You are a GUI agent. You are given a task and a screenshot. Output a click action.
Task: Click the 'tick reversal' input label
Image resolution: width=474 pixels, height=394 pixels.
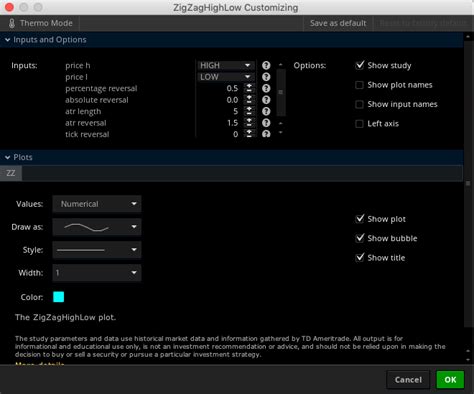(x=87, y=134)
